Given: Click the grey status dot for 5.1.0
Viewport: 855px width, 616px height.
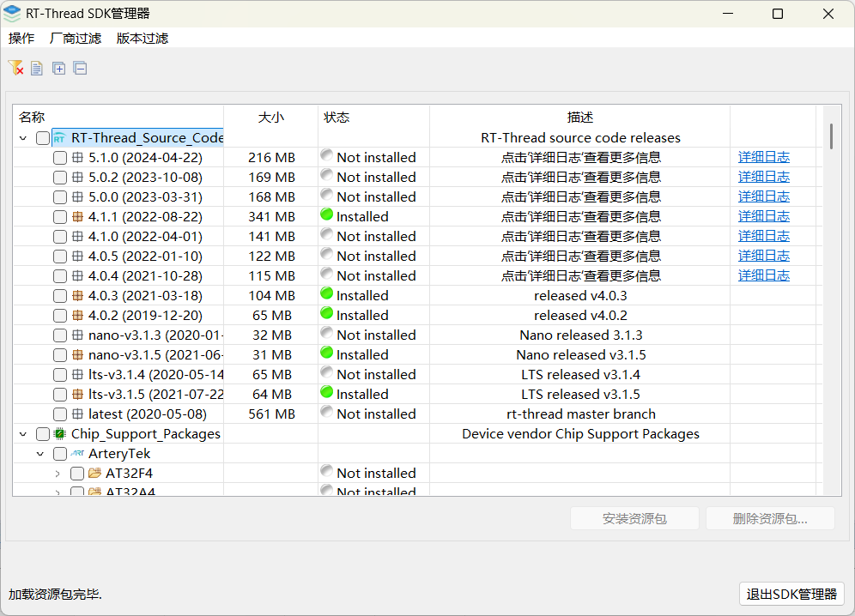Looking at the screenshot, I should 326,155.
